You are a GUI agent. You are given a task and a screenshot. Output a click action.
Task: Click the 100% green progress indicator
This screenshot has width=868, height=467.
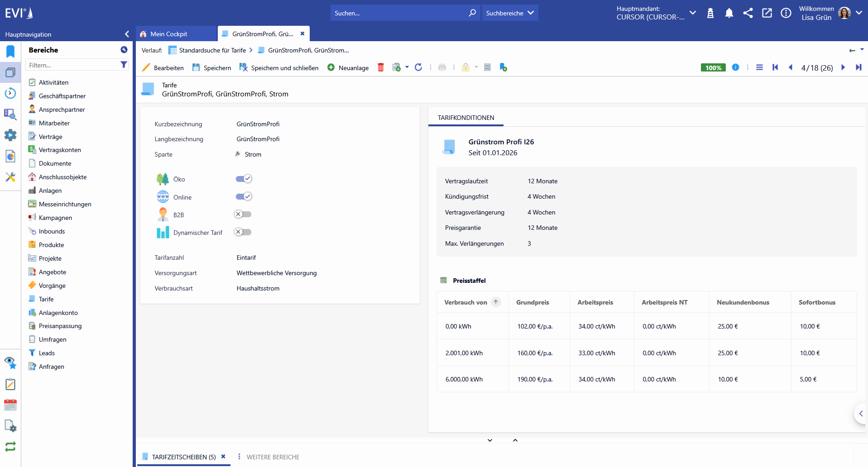[713, 67]
